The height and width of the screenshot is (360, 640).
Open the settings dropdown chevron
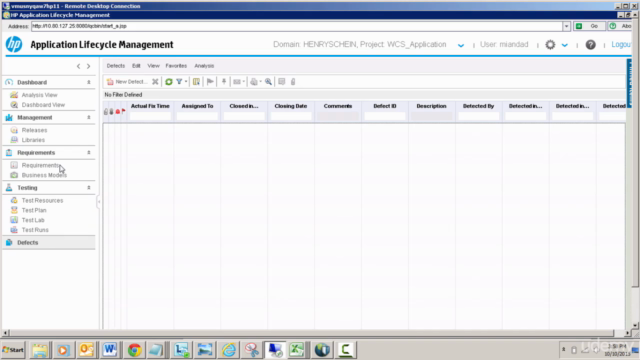coord(564,45)
